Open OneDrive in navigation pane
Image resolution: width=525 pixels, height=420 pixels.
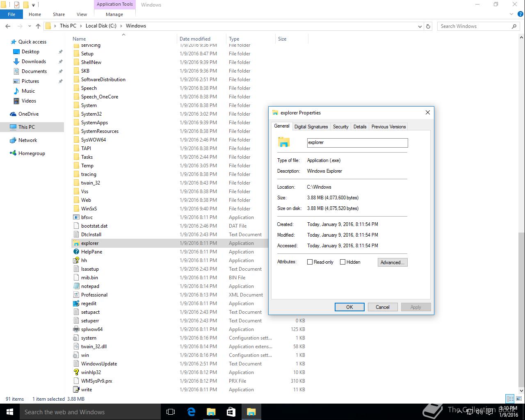click(x=28, y=114)
